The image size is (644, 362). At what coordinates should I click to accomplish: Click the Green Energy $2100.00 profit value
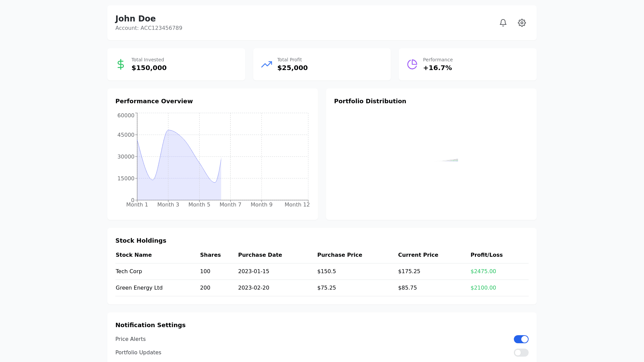pyautogui.click(x=483, y=288)
